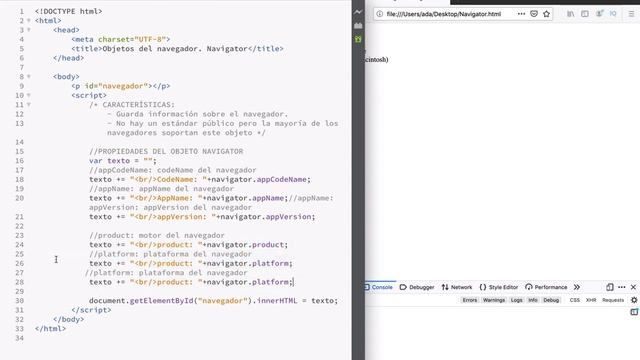Switch to the Network tab
640x360 pixels.
(x=457, y=287)
